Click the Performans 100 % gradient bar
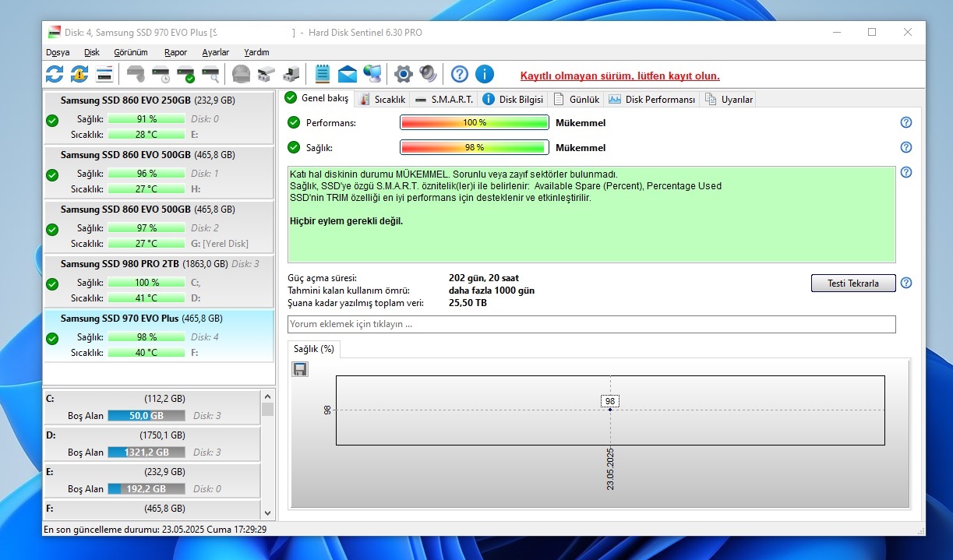This screenshot has width=953, height=560. click(475, 122)
